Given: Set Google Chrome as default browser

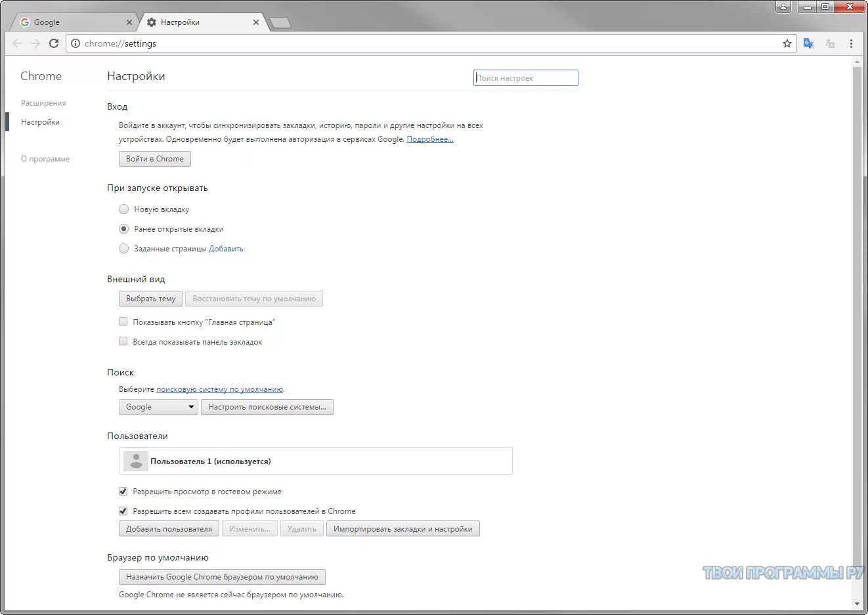Looking at the screenshot, I should [x=222, y=577].
